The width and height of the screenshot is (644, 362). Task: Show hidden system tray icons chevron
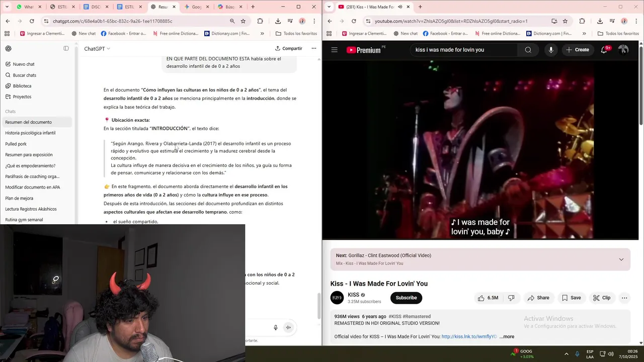(566, 354)
